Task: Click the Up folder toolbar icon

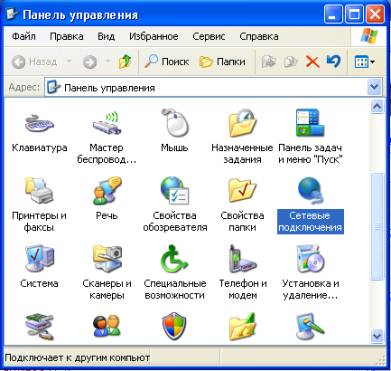Action: (125, 62)
